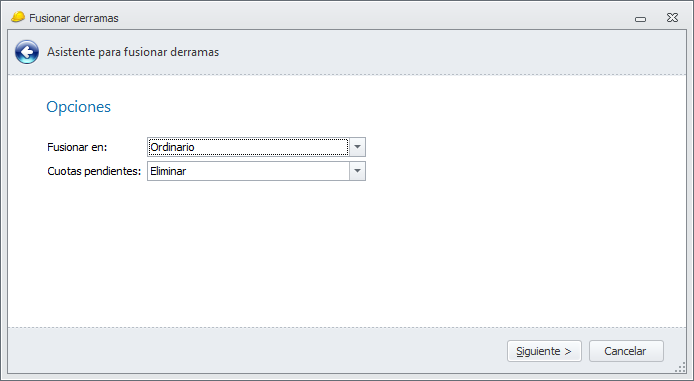
Task: Close the Fusionar derramas dialog
Action: click(x=672, y=18)
